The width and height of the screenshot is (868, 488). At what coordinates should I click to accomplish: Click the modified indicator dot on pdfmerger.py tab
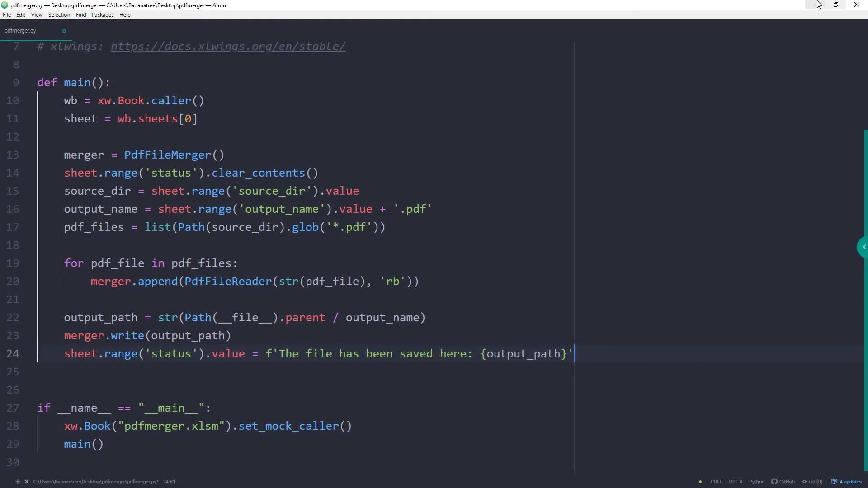[64, 31]
